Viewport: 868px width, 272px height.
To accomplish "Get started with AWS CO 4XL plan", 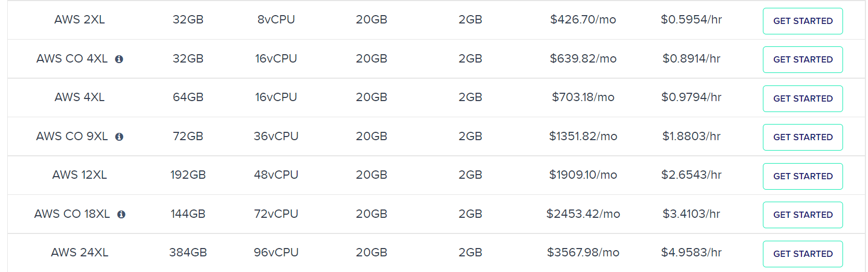I will pos(802,60).
